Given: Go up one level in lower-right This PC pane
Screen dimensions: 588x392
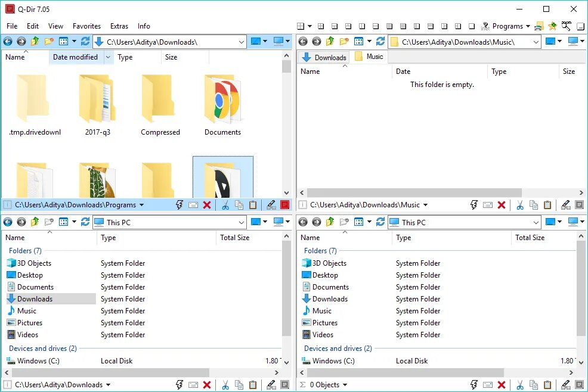Looking at the screenshot, I should tap(330, 222).
